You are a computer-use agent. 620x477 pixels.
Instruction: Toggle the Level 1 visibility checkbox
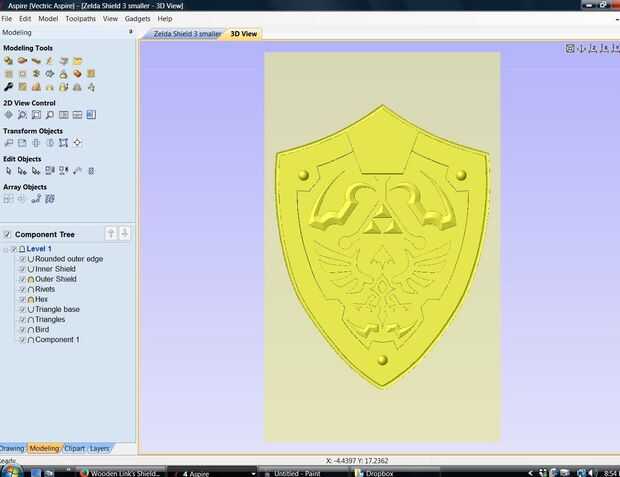[x=14, y=249]
